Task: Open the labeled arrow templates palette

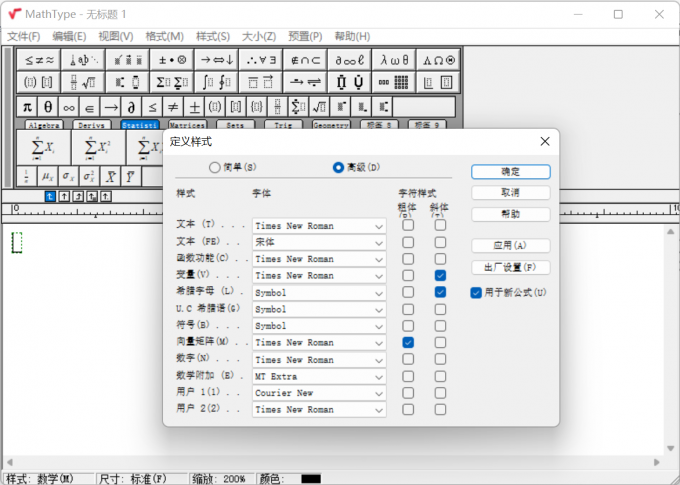Action: pos(305,82)
